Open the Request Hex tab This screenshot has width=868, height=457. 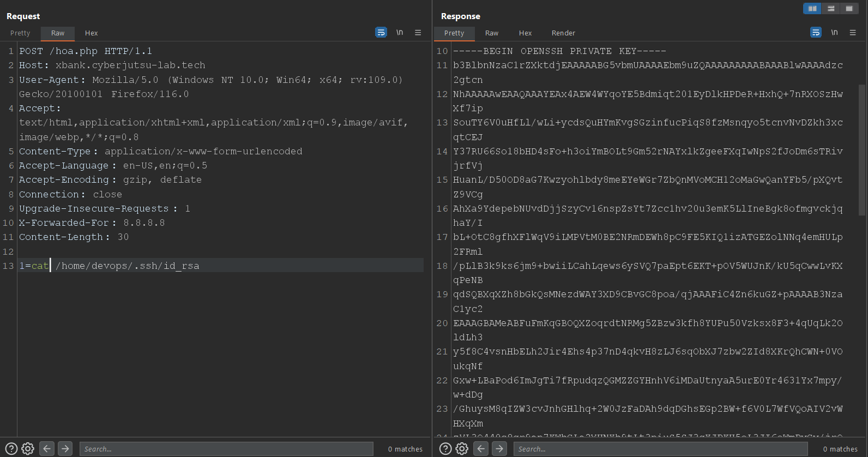point(91,33)
